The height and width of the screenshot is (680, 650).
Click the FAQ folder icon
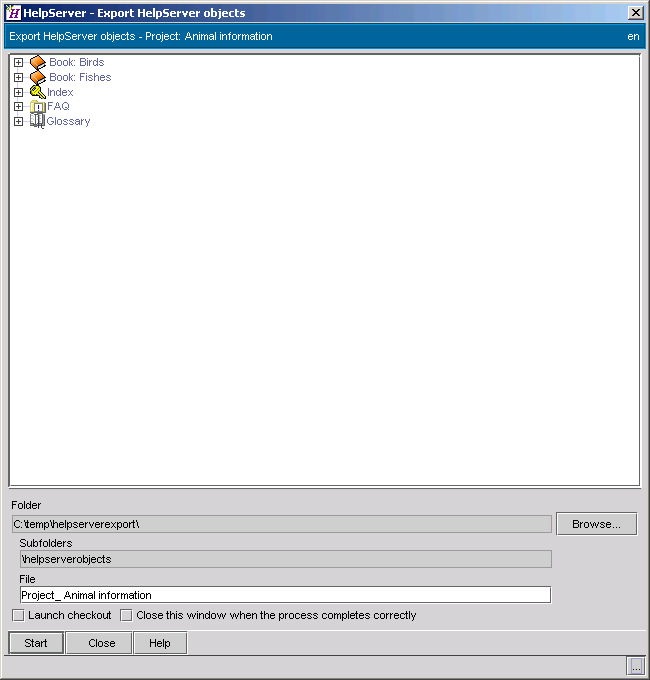click(37, 107)
